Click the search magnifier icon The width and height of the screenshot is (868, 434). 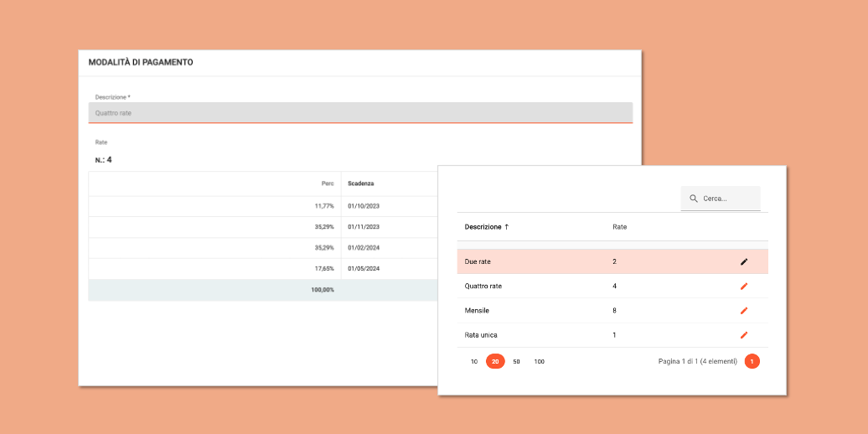694,199
